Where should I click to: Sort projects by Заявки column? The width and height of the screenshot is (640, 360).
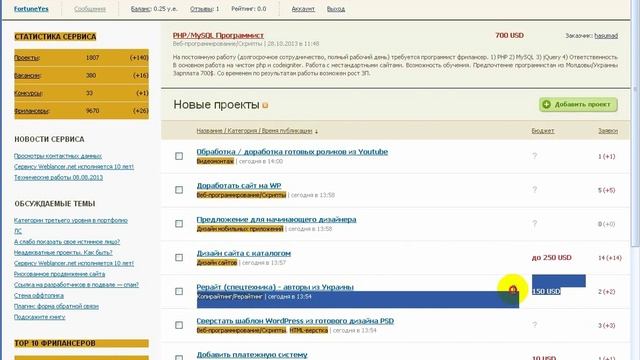point(608,131)
